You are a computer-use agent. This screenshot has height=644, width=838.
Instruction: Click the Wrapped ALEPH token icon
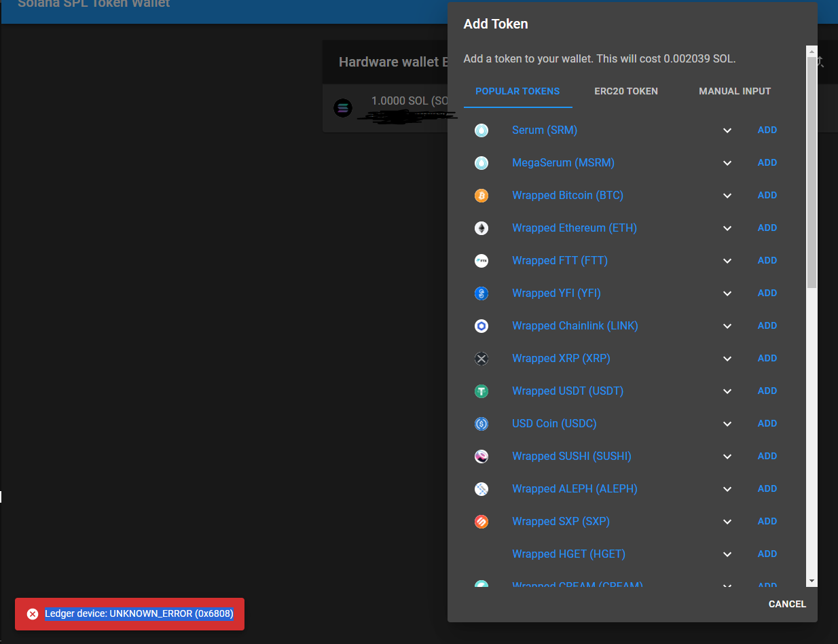click(481, 489)
